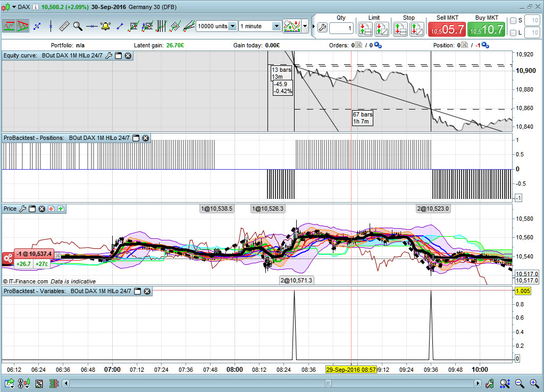Click the 67 bars 1h 7m measurement box
544x392 pixels.
pos(363,118)
